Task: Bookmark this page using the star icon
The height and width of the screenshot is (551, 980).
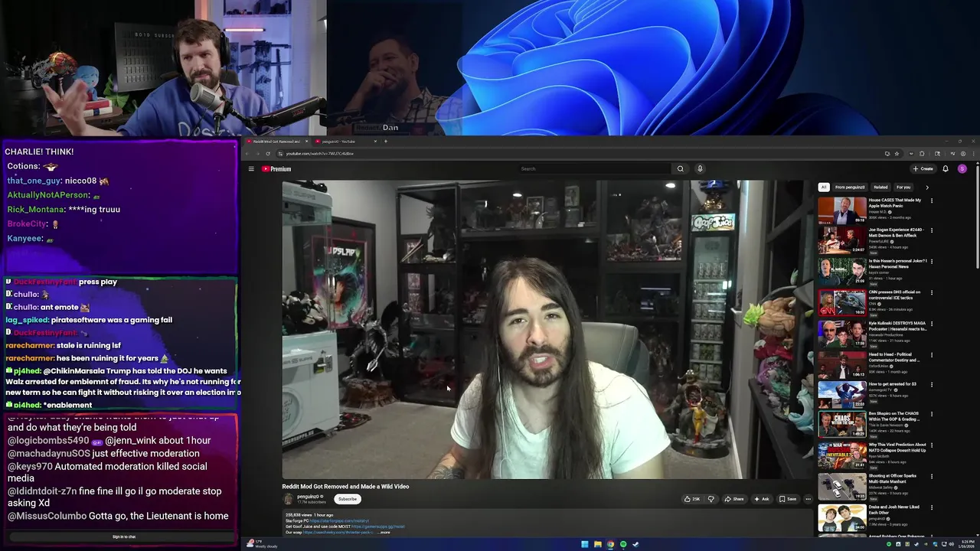Action: point(897,154)
